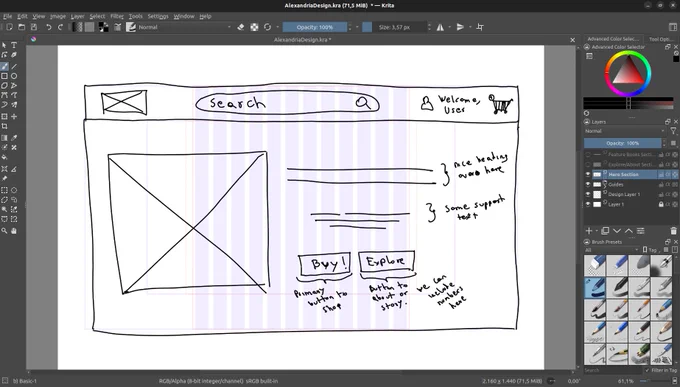
Task: Pick color in the color selector triangle
Action: [628, 72]
